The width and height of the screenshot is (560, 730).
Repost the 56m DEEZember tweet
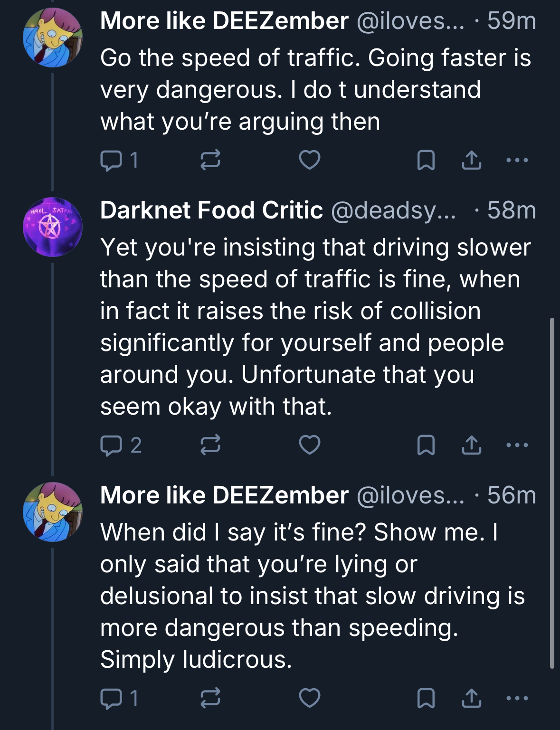click(210, 698)
